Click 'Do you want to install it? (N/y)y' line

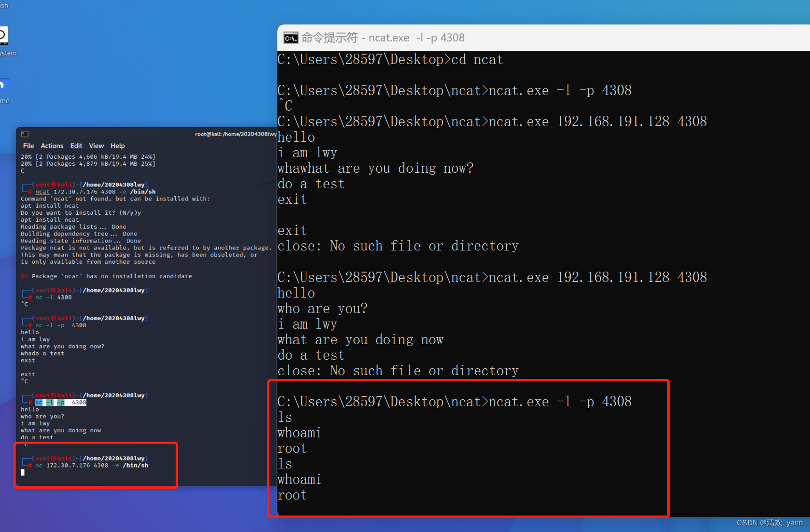coord(81,213)
